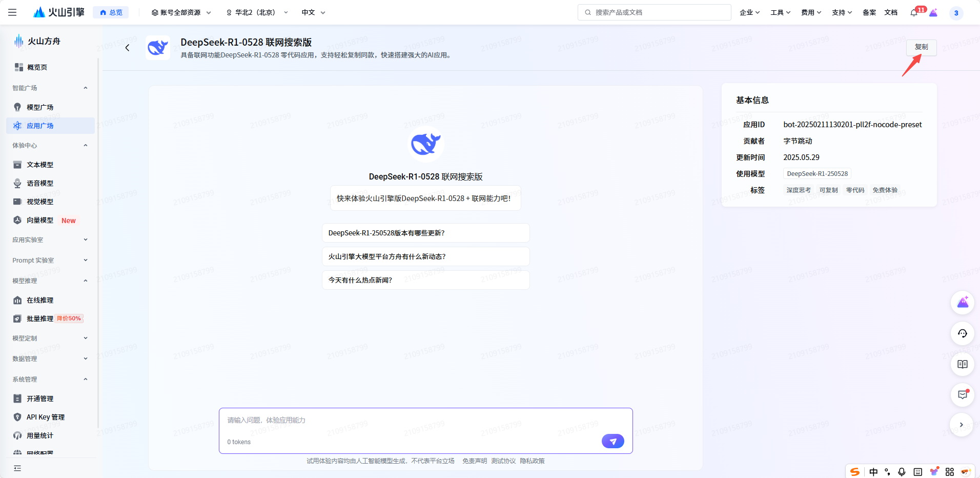
Task: Open 批量推理 in sidebar
Action: 50,318
